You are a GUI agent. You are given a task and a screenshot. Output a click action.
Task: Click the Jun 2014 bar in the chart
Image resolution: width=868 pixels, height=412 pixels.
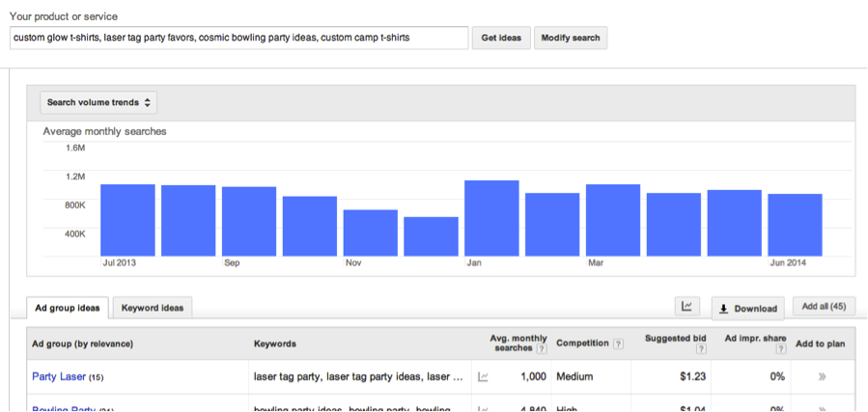pos(795,225)
